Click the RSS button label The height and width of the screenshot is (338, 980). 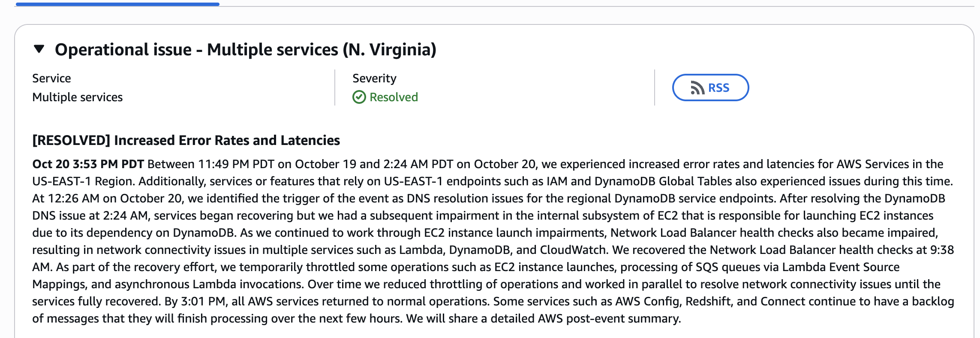pos(718,88)
